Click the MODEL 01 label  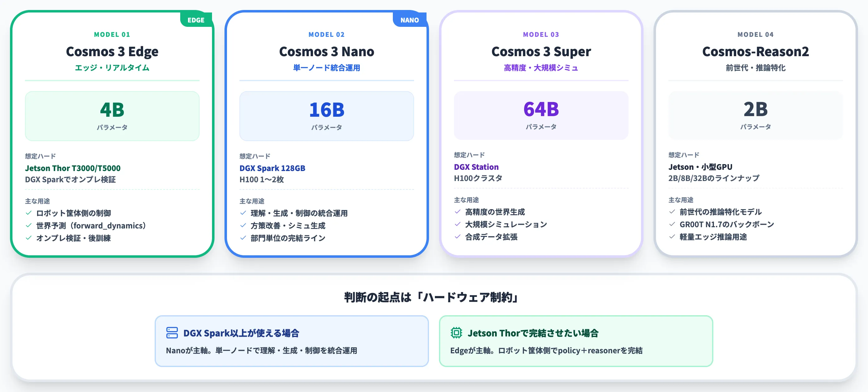(112, 34)
